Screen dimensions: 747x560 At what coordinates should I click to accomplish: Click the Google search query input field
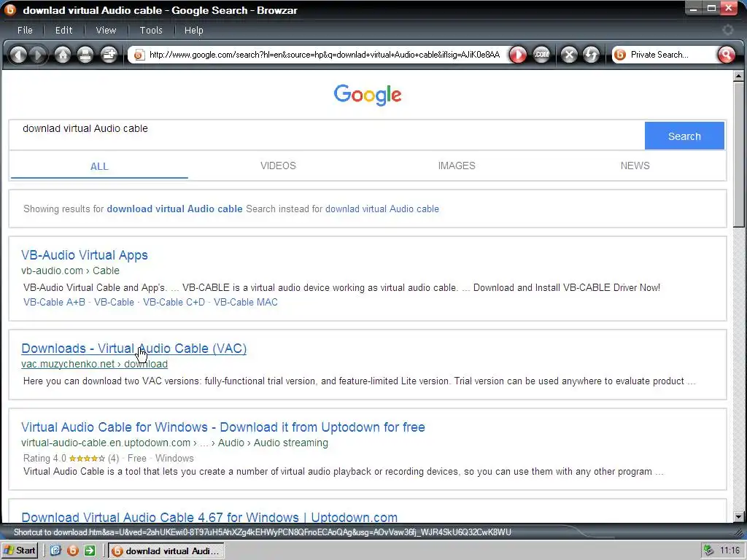pyautogui.click(x=327, y=135)
